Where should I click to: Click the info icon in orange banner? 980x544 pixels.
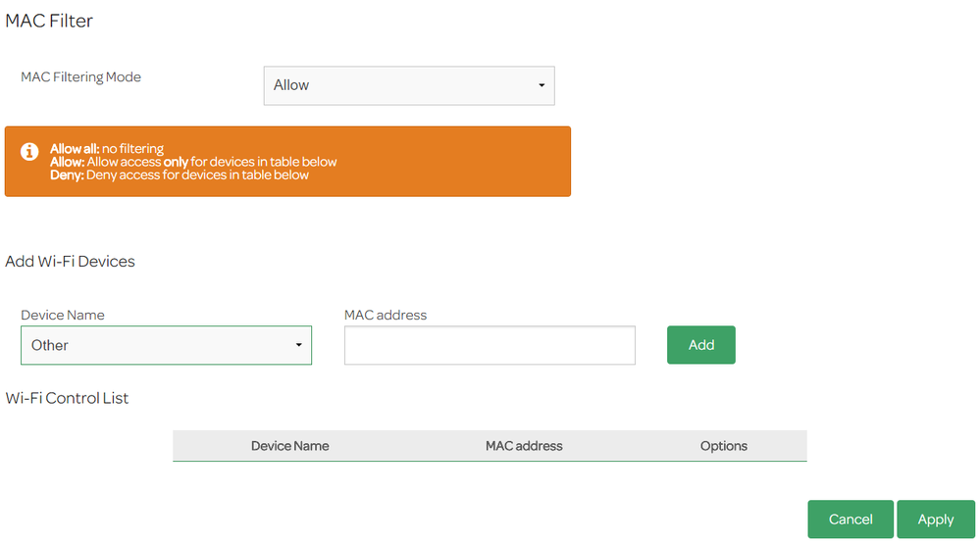point(29,153)
